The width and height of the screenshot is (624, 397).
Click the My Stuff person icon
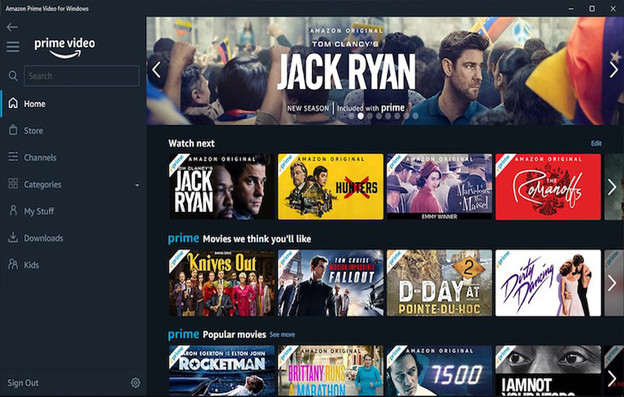pos(13,210)
